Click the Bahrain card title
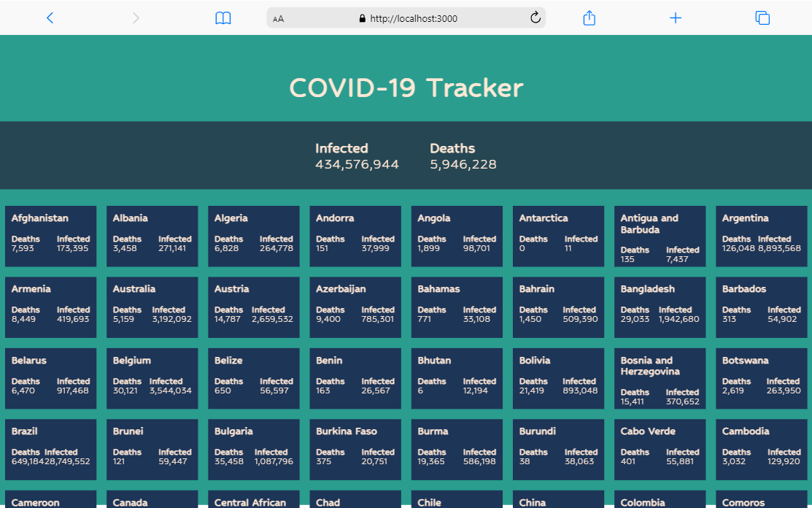 (x=536, y=289)
